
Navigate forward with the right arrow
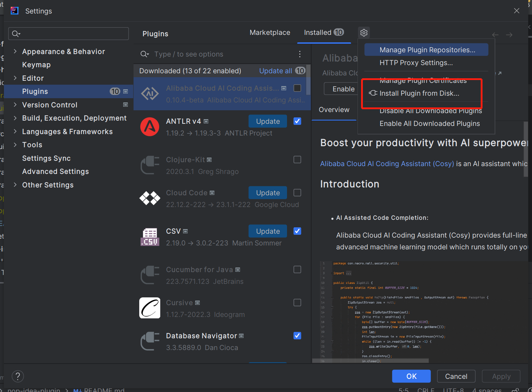click(x=509, y=35)
